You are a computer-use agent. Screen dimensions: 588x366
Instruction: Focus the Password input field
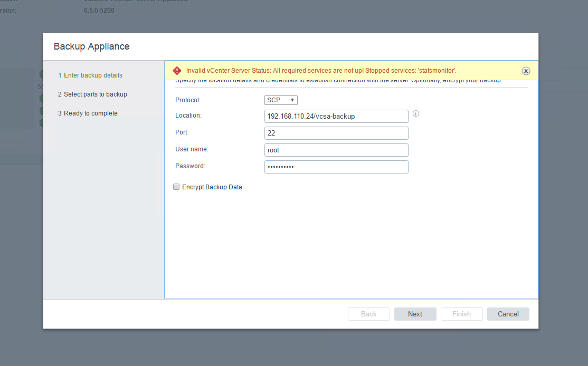coord(336,167)
